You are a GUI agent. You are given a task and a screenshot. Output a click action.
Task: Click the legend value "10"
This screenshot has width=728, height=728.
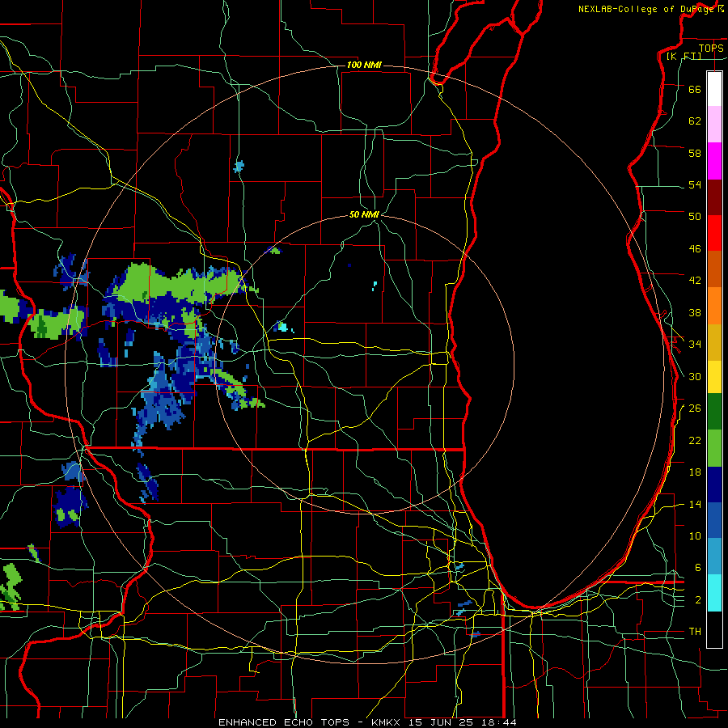pos(695,535)
